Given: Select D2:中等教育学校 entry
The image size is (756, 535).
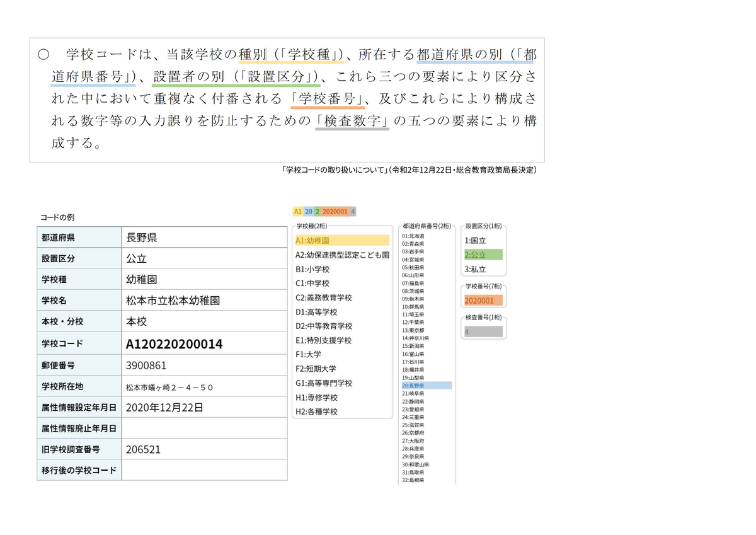Looking at the screenshot, I should [x=323, y=326].
